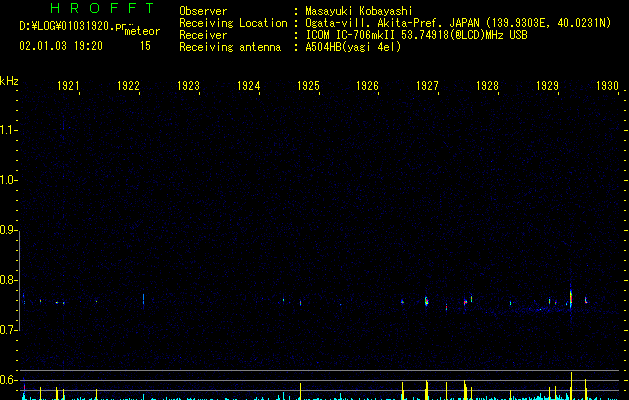Click the meteor label

[142, 31]
